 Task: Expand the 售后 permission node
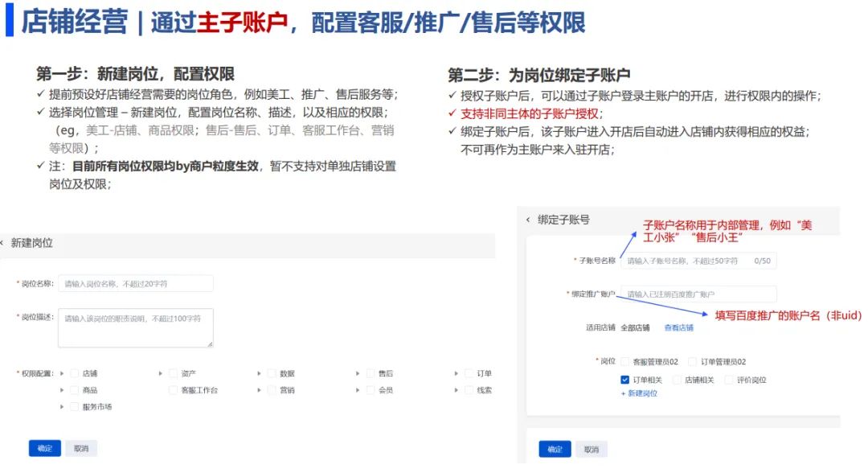[358, 373]
